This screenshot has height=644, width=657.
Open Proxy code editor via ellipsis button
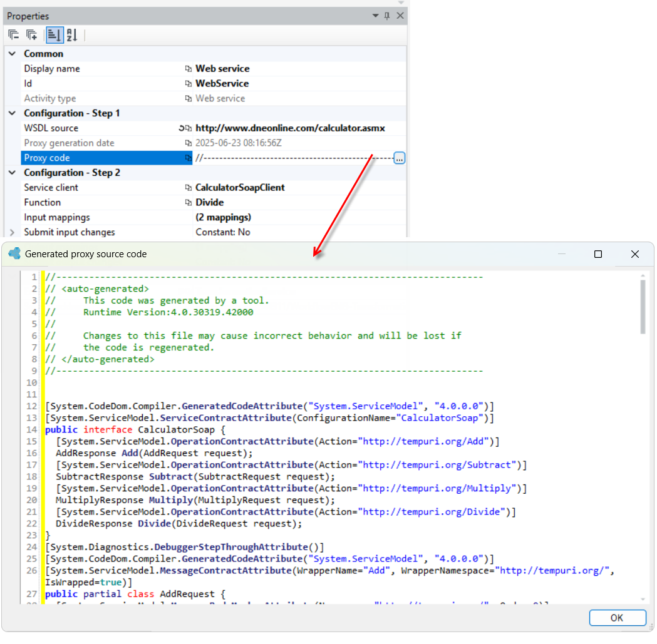pyautogui.click(x=400, y=158)
